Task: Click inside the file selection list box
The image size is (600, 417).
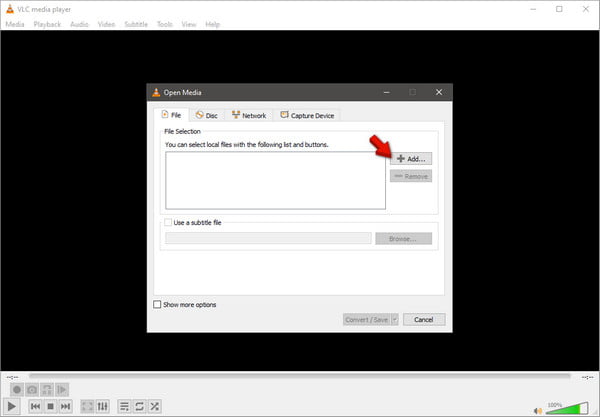Action: coord(276,181)
